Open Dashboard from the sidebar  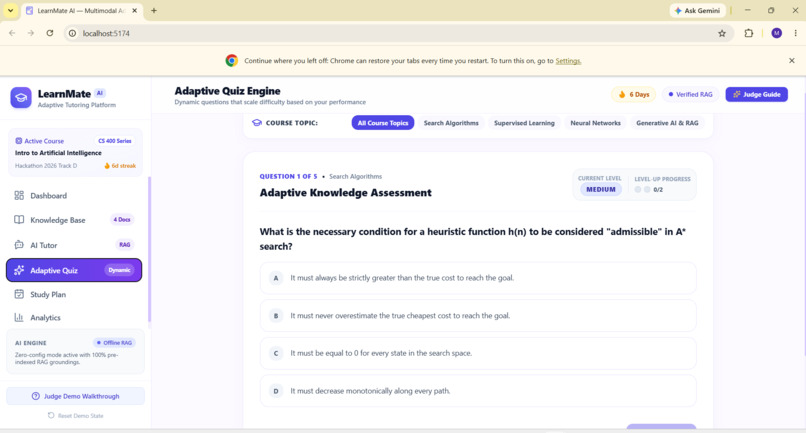(x=74, y=195)
